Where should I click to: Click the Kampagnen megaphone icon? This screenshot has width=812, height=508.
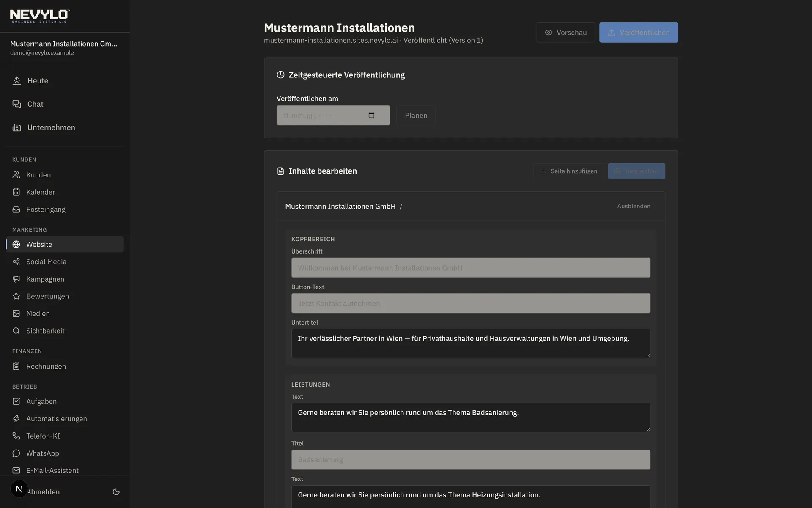pos(16,279)
